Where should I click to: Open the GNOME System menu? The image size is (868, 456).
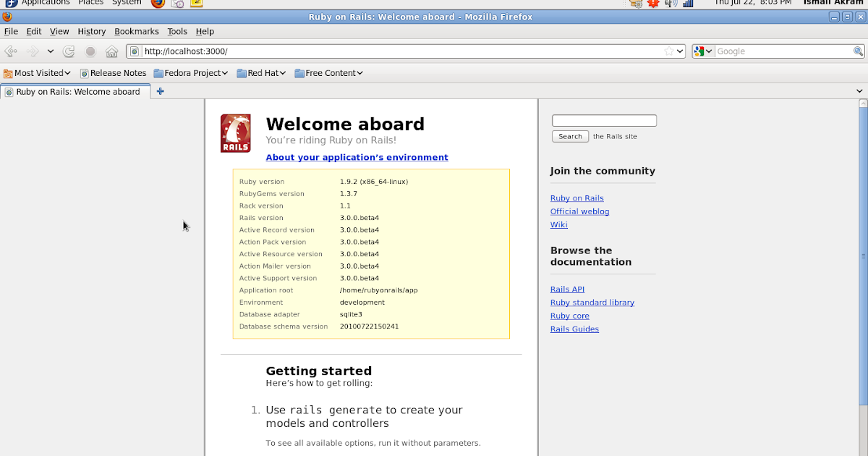click(127, 3)
